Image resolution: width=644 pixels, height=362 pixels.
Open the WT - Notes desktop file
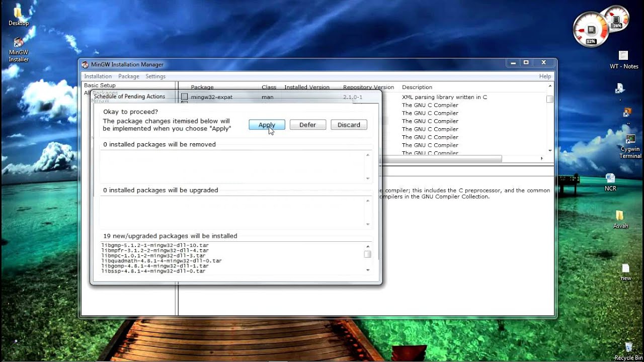624,59
